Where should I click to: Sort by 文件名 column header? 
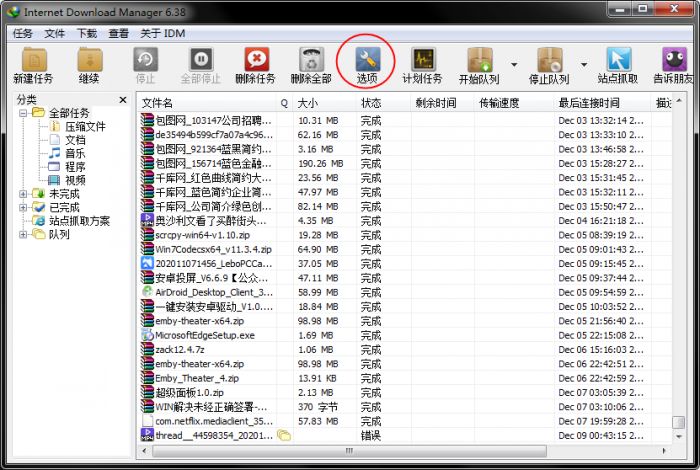[207, 103]
